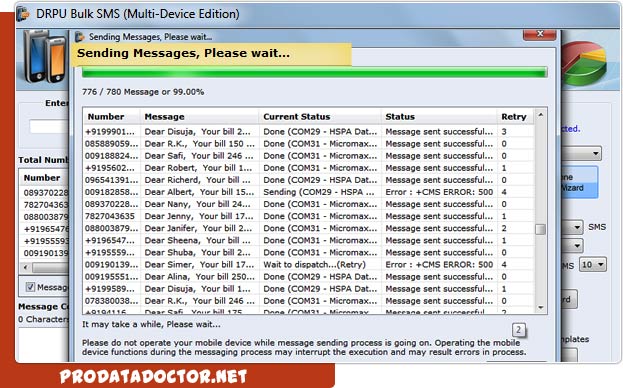Viewport: 623px width, 388px height.
Task: Select row with number 009188824...
Action: [x=309, y=156]
